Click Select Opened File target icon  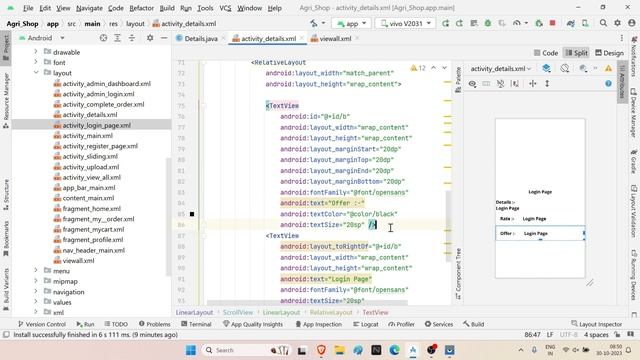(x=103, y=38)
